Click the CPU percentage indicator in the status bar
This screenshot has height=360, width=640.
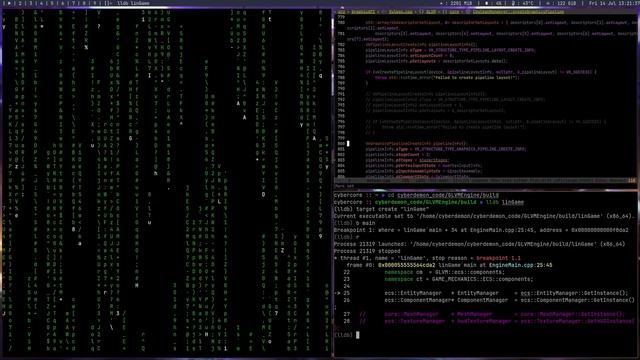tap(494, 3)
